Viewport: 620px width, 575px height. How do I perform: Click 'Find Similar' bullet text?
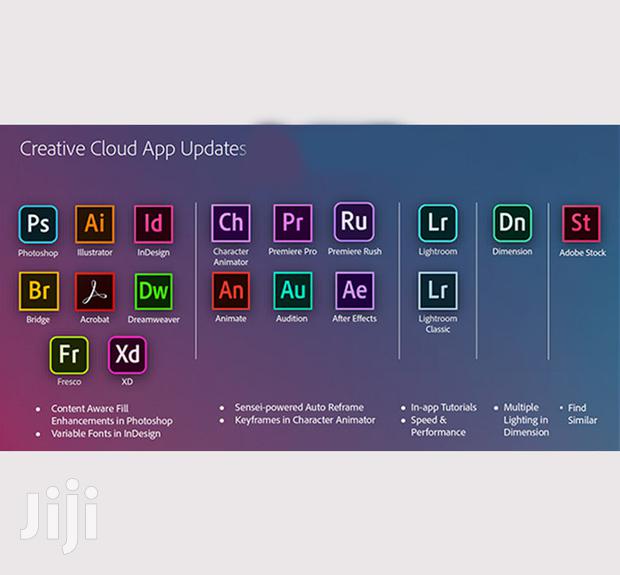coord(582,414)
